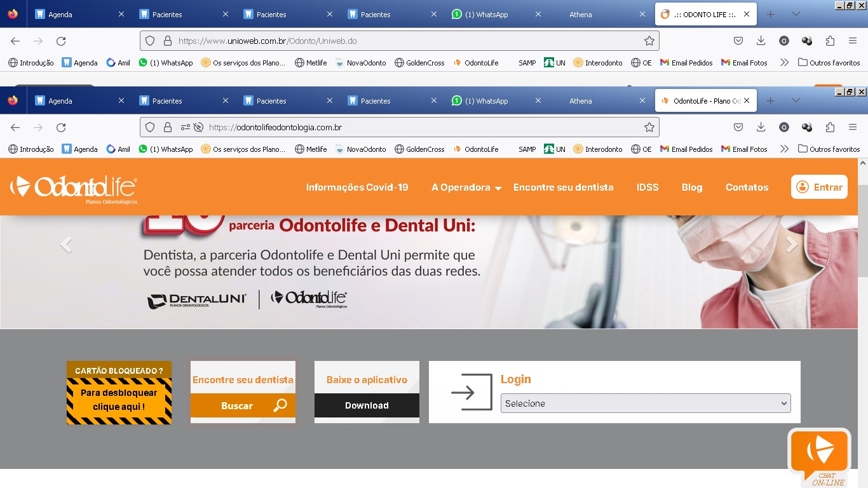Viewport: 868px width, 488px height.
Task: Click the odontolifeodontologia.com.br address bar
Action: (x=400, y=127)
